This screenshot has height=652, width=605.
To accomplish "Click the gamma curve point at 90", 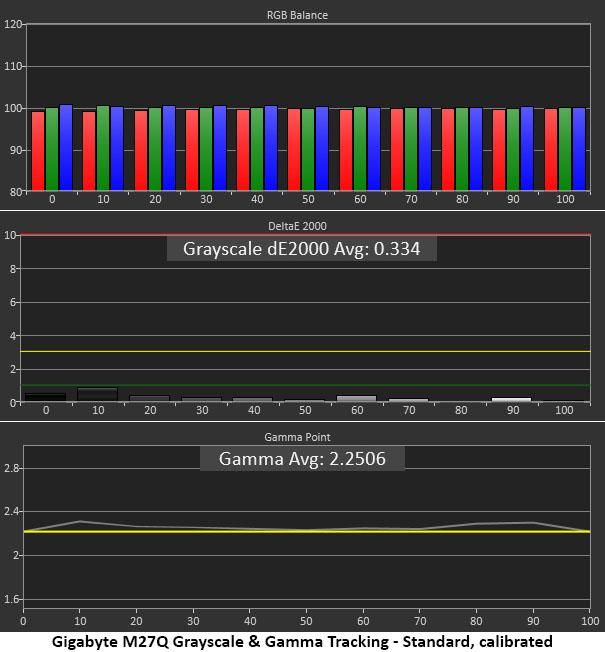I will (533, 523).
